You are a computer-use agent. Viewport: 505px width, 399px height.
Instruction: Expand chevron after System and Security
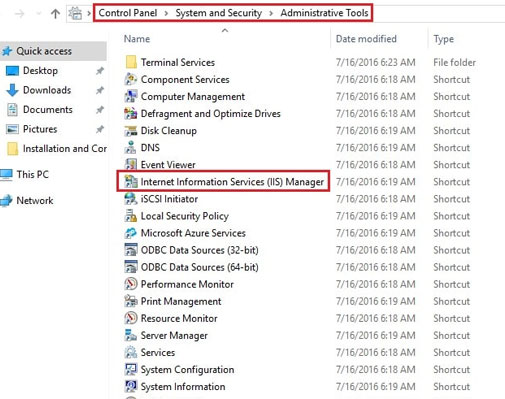point(271,13)
